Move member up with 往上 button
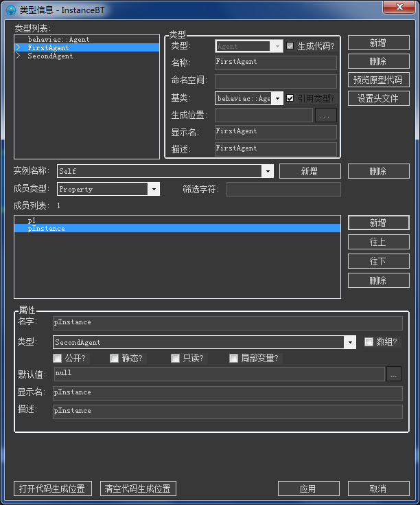The width and height of the screenshot is (420, 505). pos(378,242)
